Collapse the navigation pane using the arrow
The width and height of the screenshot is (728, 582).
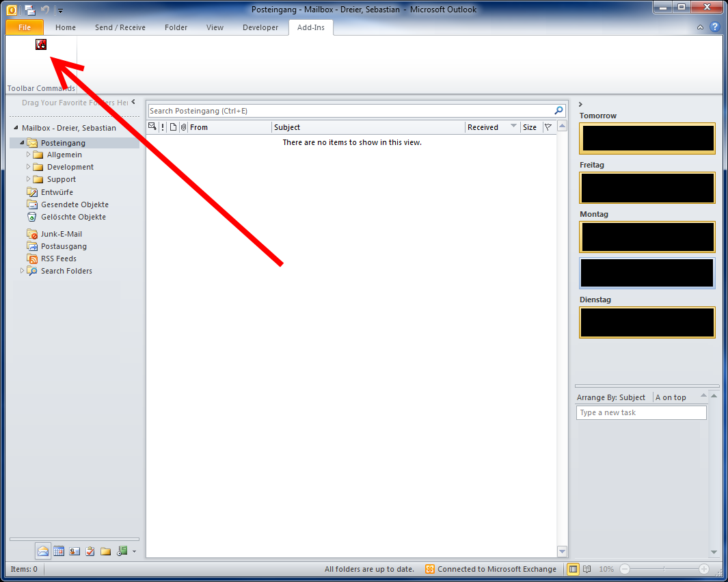point(133,102)
